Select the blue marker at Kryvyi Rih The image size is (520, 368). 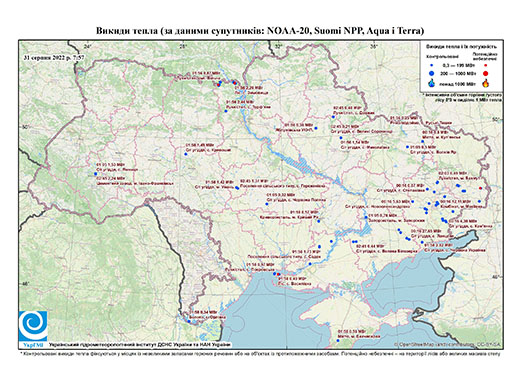click(x=318, y=221)
